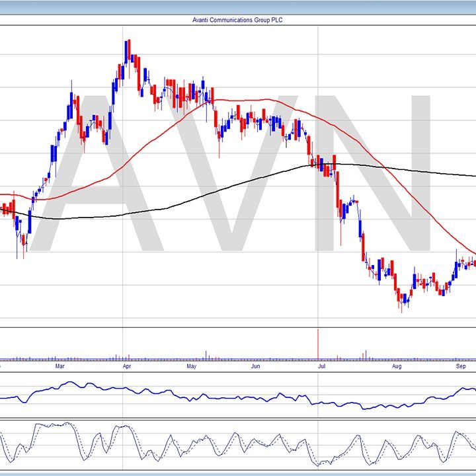Click the Jun label on date axis

[x=257, y=366]
